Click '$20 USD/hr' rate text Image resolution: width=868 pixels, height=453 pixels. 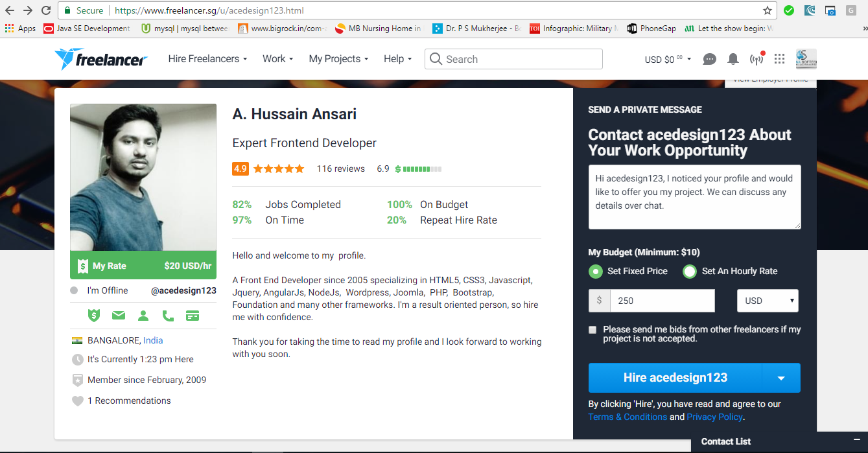[x=188, y=266]
